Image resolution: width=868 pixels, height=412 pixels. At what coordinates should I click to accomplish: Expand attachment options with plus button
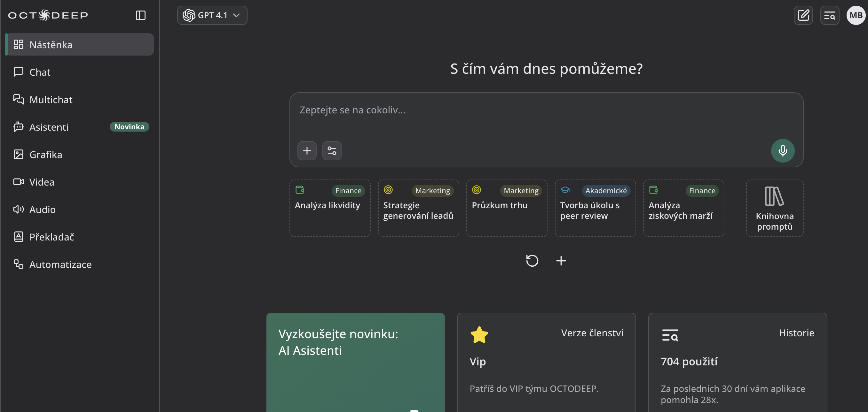click(307, 150)
